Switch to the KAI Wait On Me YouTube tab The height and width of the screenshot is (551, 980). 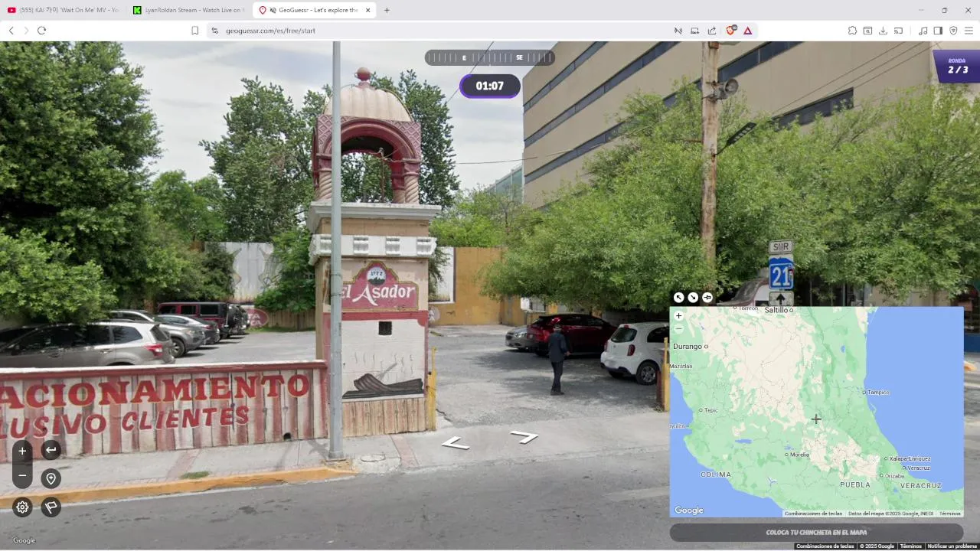tap(64, 10)
